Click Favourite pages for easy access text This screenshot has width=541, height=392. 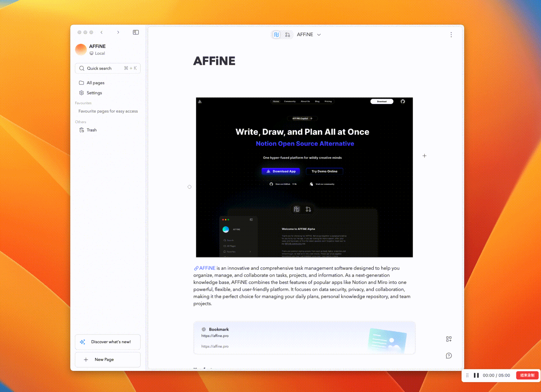108,111
